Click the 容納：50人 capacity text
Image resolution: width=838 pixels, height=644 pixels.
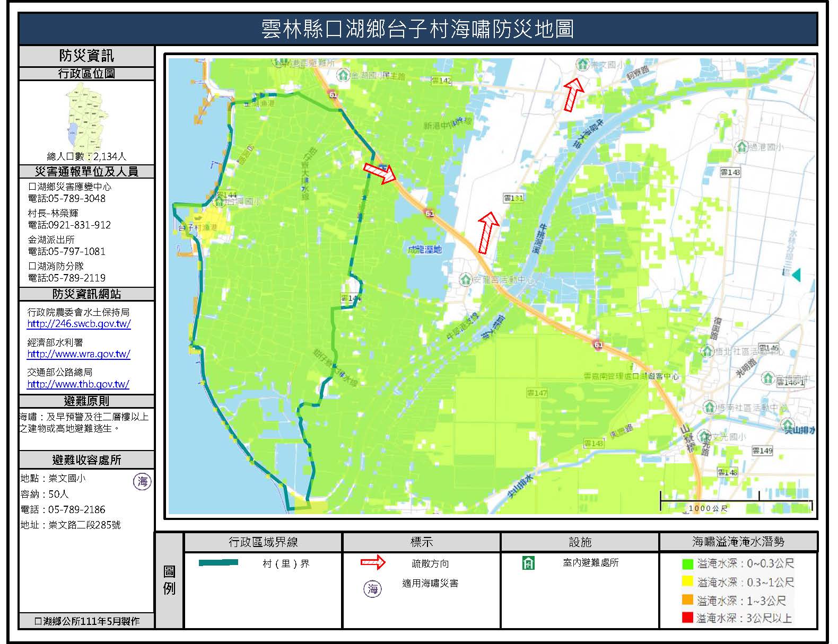point(45,494)
